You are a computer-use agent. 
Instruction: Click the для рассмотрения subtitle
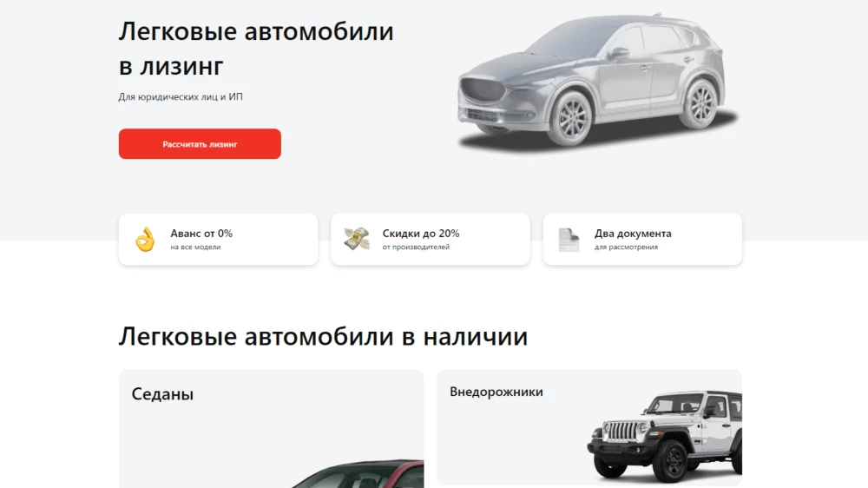coord(626,247)
